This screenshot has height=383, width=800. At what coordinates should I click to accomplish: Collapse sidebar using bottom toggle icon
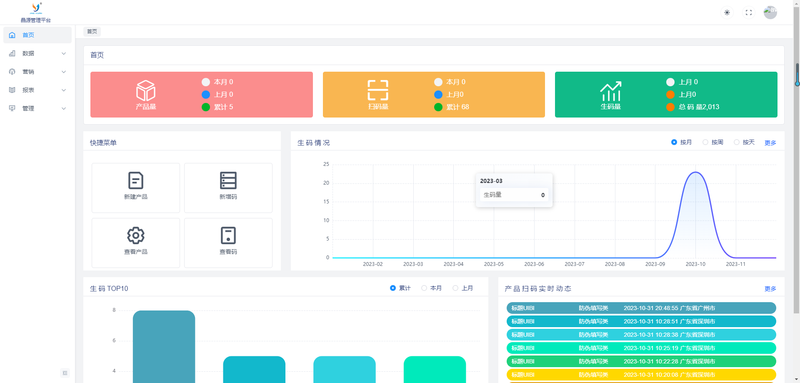coord(65,373)
